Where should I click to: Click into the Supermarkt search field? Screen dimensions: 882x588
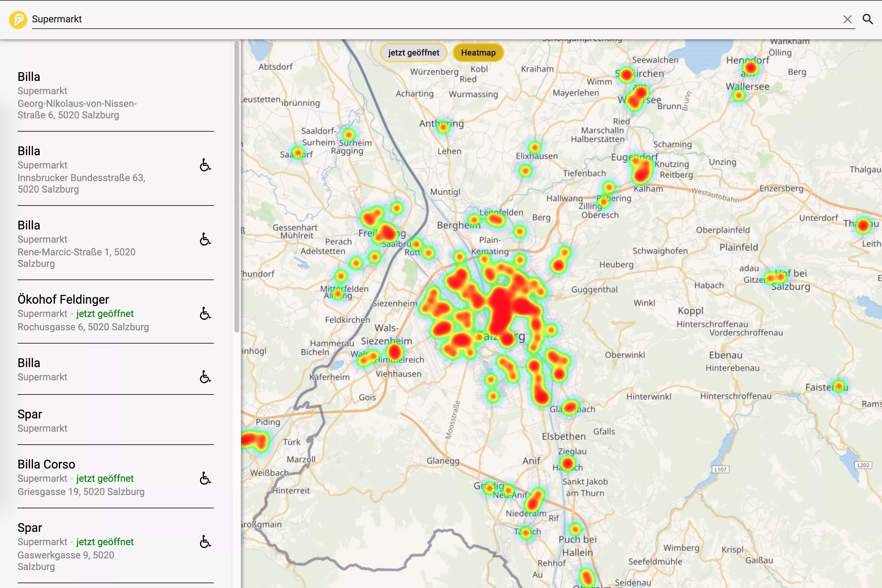pyautogui.click(x=413, y=19)
